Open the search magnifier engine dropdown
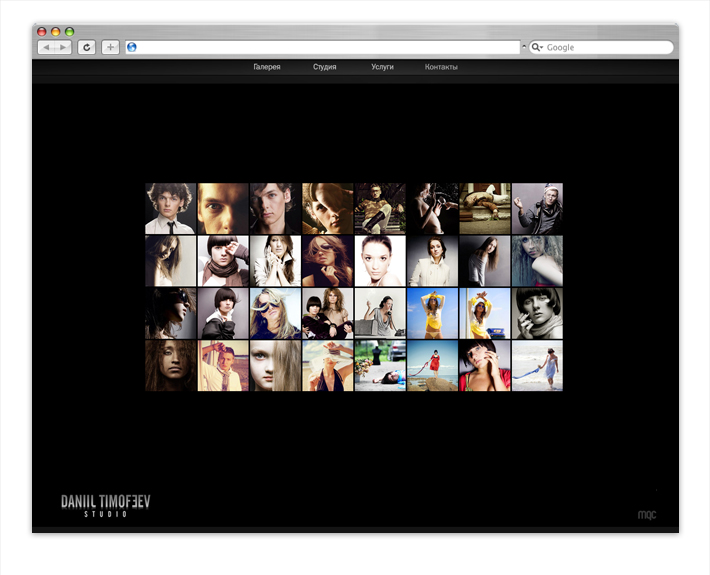 pyautogui.click(x=537, y=47)
